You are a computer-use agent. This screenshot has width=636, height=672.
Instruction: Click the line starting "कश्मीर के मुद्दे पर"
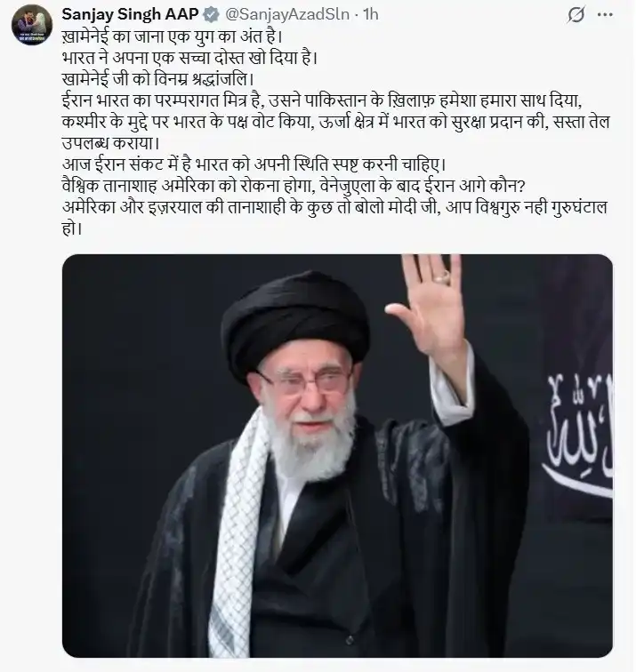[x=336, y=122]
